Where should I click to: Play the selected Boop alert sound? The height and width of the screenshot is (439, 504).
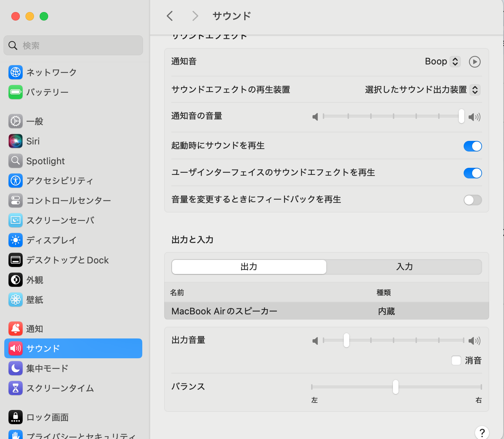point(475,62)
